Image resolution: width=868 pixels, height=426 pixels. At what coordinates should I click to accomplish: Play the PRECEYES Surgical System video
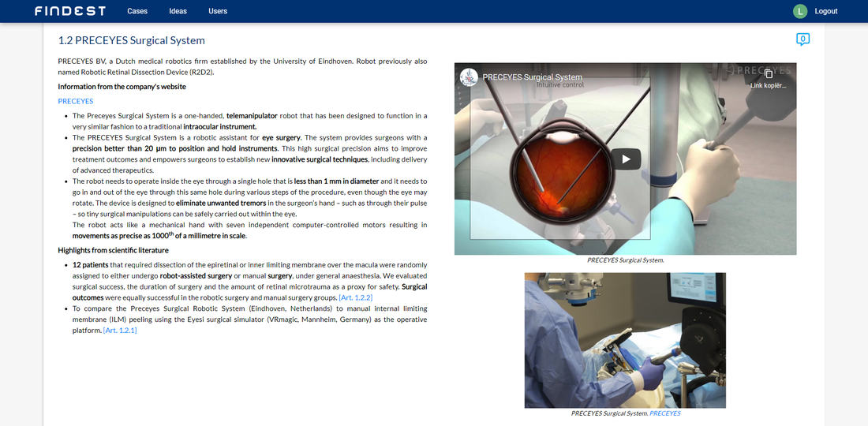point(626,159)
